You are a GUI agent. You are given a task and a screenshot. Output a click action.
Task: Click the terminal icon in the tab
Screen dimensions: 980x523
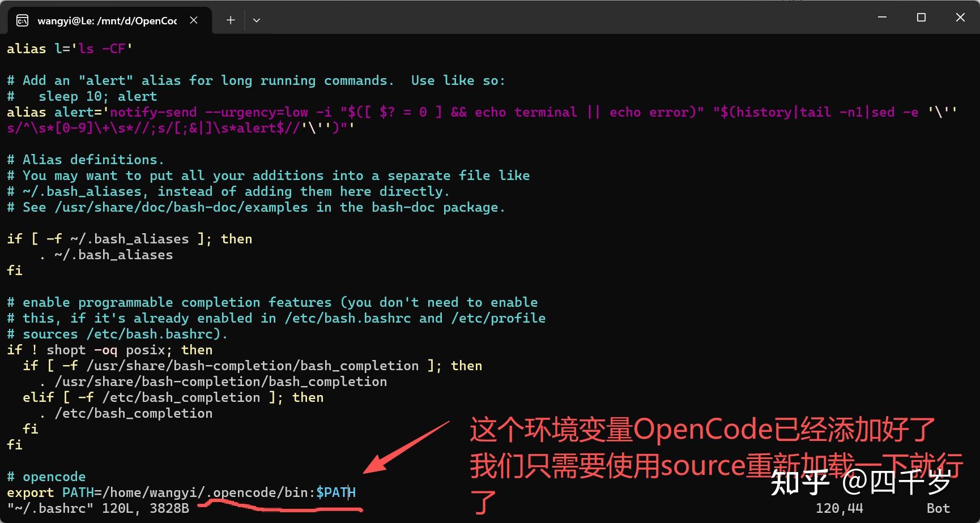(23, 21)
